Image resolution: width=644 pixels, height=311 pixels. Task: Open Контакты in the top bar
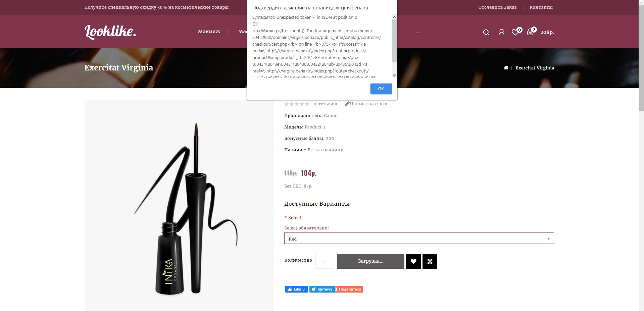[541, 7]
